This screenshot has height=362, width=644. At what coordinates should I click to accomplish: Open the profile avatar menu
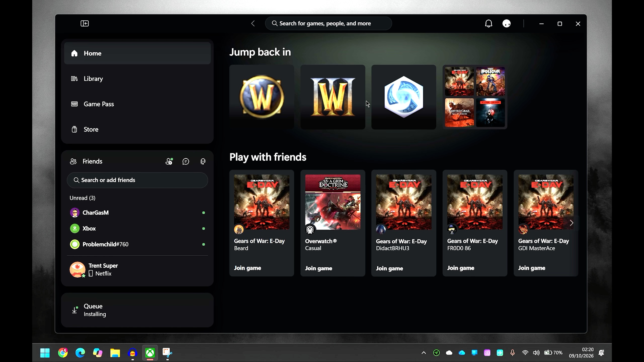[506, 23]
